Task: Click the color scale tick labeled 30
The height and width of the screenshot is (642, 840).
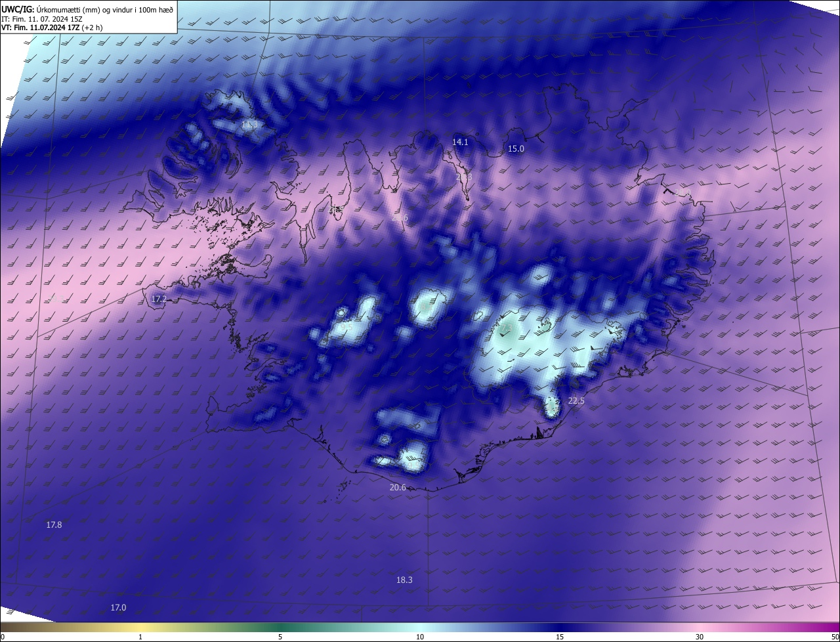Action: coord(700,637)
